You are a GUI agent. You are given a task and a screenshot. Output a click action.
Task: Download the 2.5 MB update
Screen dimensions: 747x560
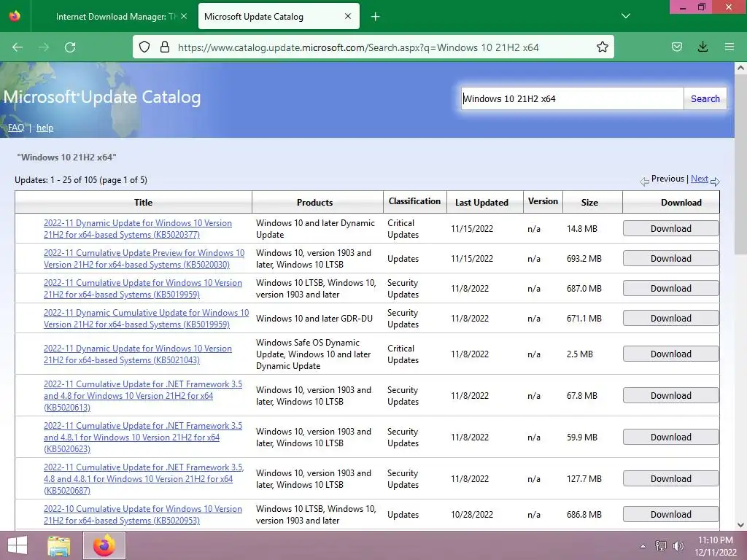point(671,354)
